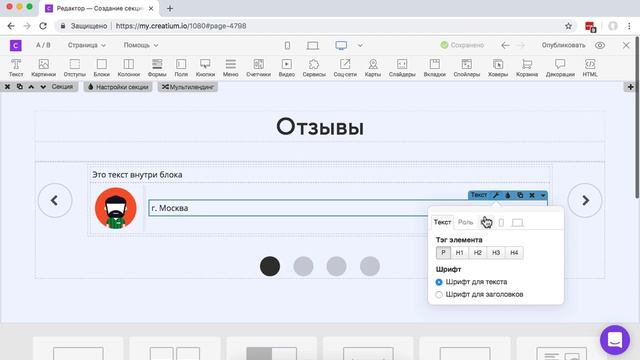Select the Меню tool
640x360 pixels.
click(x=231, y=67)
